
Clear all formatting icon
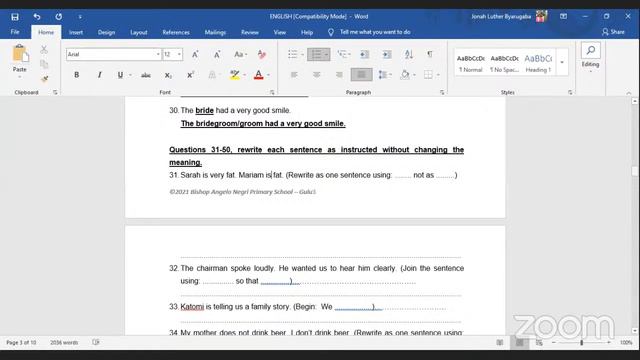pos(262,54)
